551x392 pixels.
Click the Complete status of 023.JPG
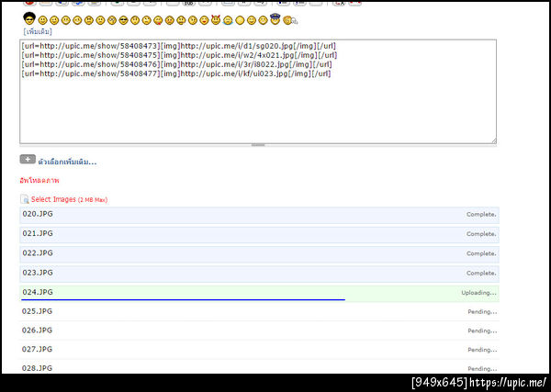click(x=481, y=274)
